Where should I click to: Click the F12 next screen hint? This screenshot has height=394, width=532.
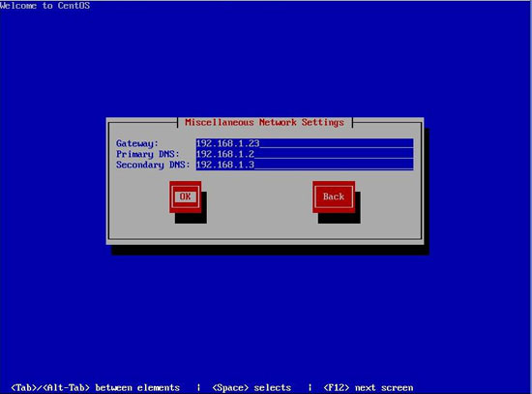(369, 387)
